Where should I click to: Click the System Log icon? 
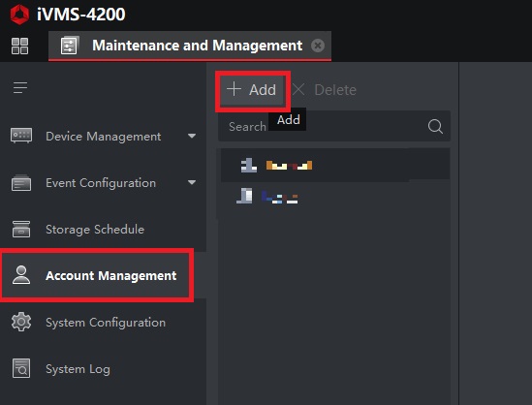click(21, 368)
